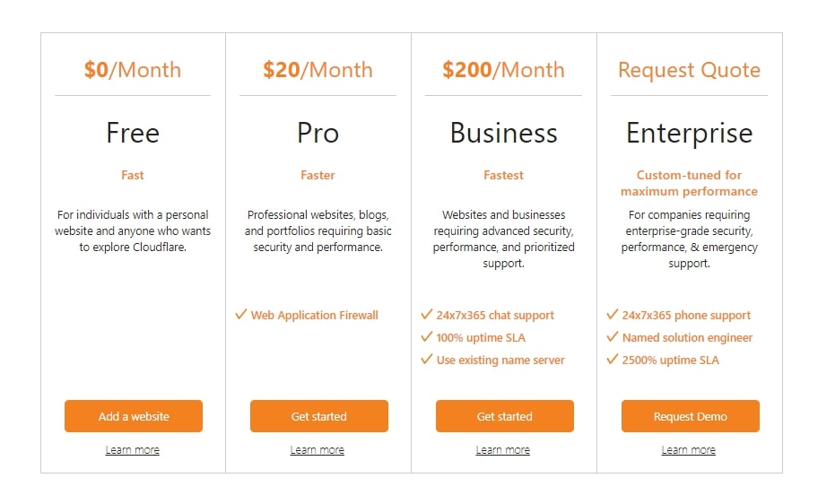Click the Request Quote heading
Image resolution: width=818 pixels, height=504 pixels.
click(x=689, y=70)
